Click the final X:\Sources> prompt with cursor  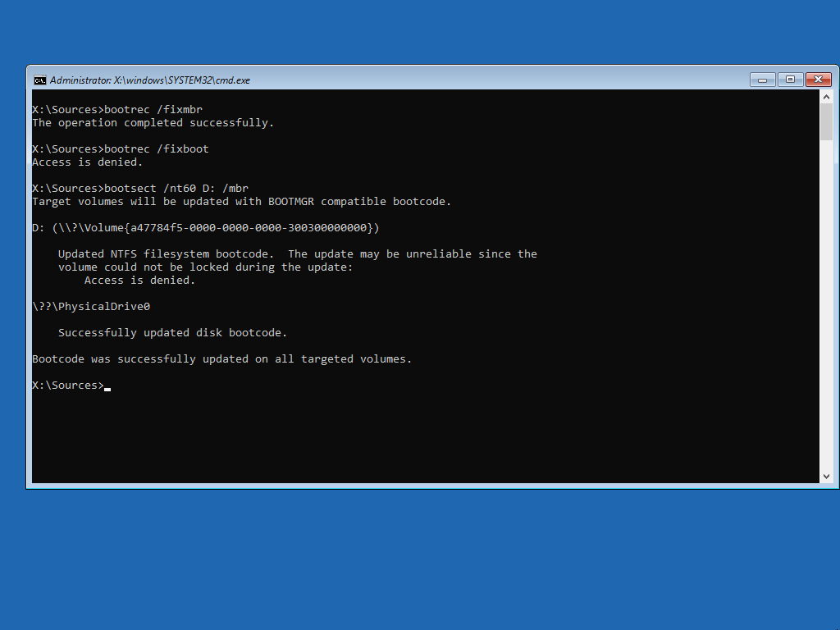71,386
